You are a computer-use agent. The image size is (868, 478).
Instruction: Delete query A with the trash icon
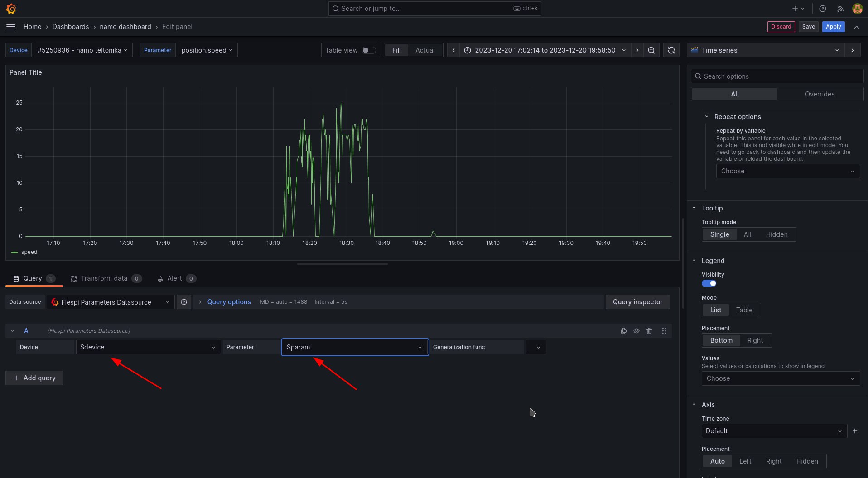[x=649, y=331]
